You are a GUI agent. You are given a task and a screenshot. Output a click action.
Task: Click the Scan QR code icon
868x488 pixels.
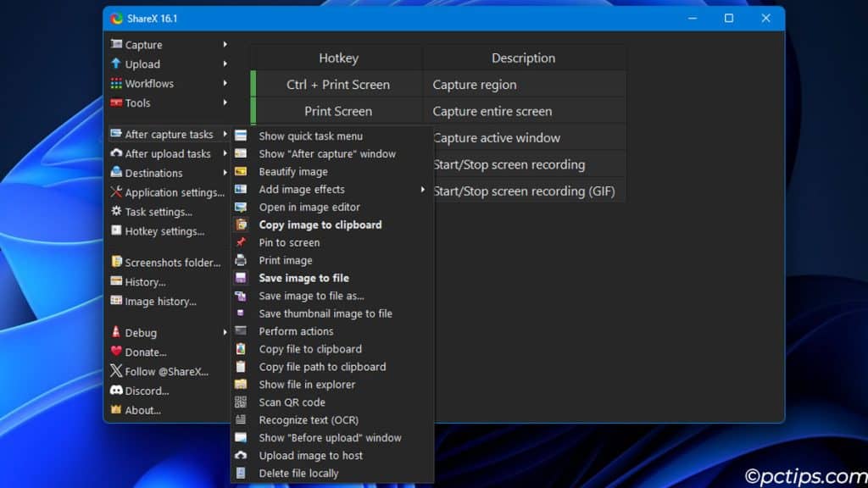[241, 402]
